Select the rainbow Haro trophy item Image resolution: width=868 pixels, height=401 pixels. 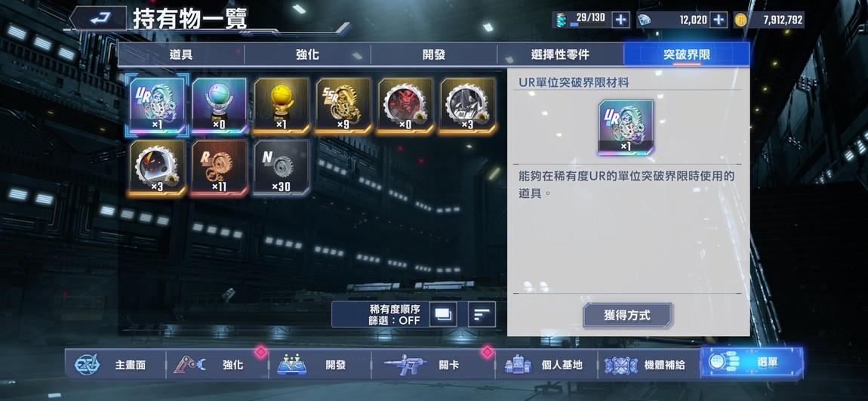click(219, 106)
